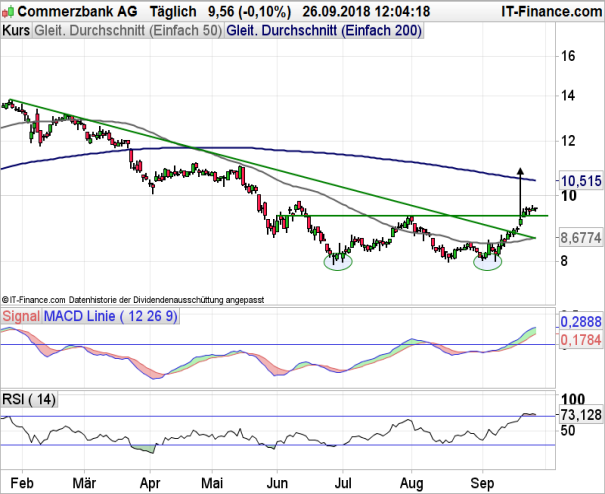Click the Signal legend label
Image resolution: width=605 pixels, height=494 pixels.
tap(21, 316)
